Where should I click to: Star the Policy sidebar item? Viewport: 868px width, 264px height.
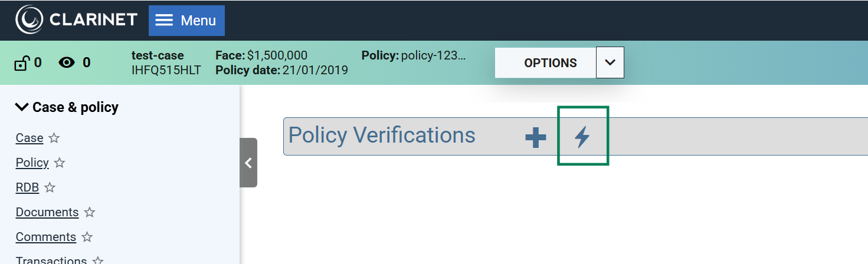pos(60,163)
